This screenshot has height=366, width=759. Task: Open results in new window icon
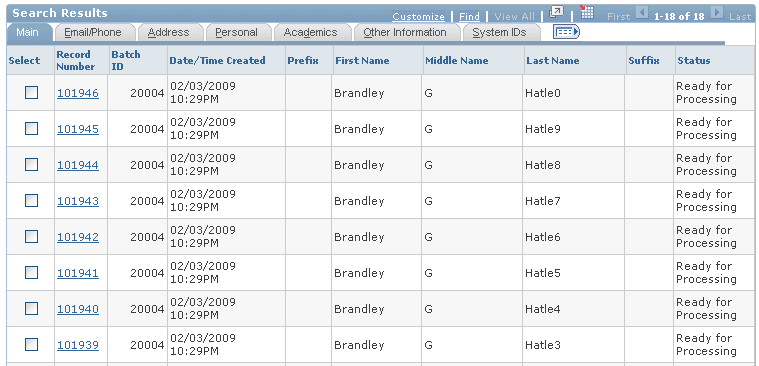tap(557, 13)
